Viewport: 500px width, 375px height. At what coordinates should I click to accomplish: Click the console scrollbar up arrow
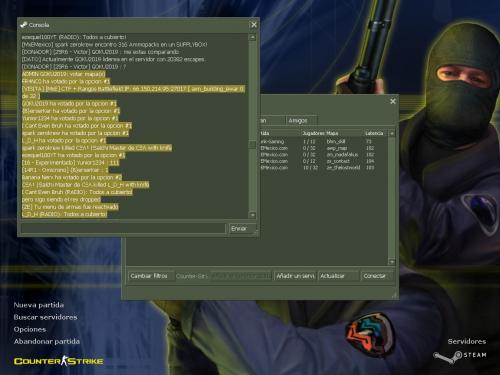click(x=253, y=37)
